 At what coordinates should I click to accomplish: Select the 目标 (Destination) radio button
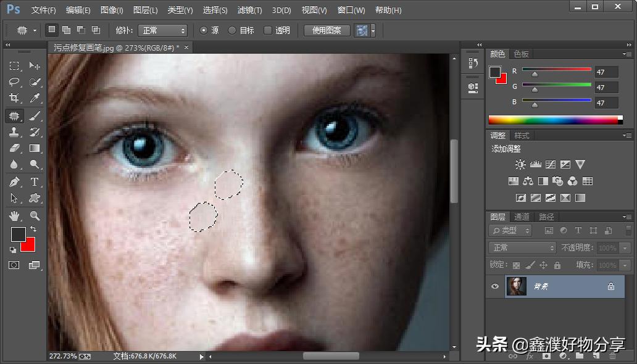point(232,30)
